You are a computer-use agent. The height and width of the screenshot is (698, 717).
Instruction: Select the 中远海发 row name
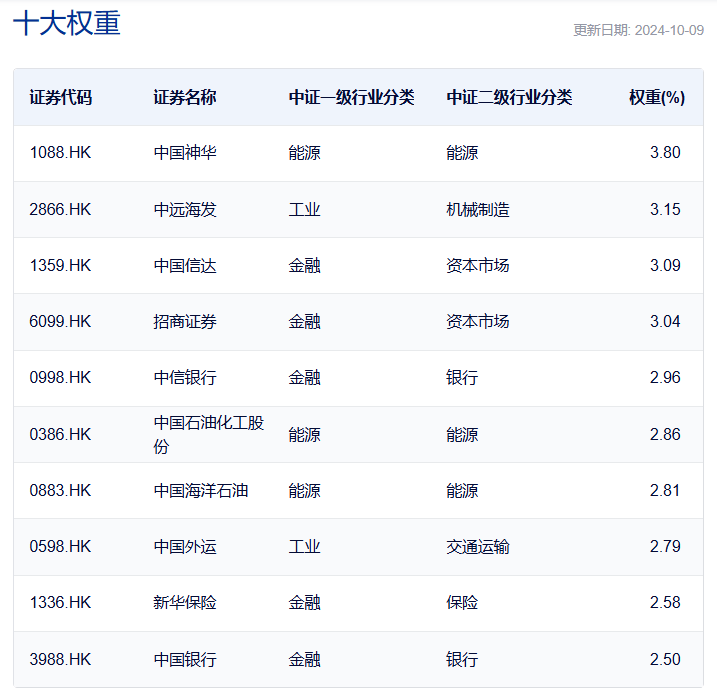tap(185, 209)
